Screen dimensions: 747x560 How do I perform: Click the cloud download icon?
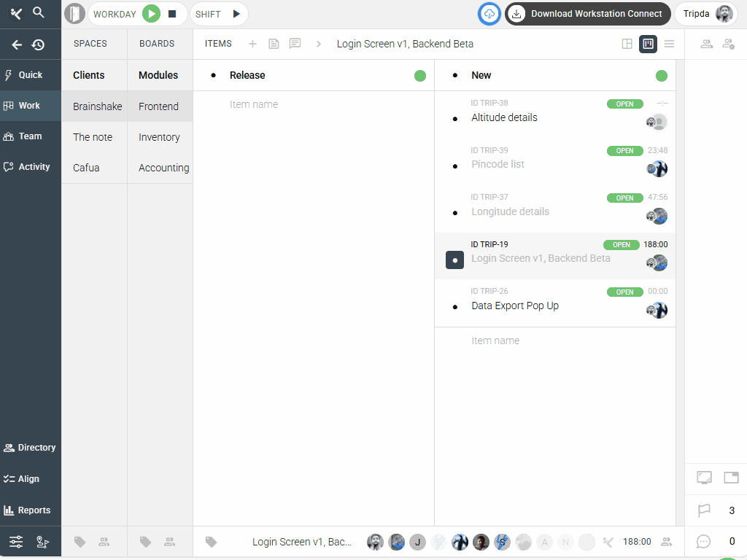pyautogui.click(x=489, y=14)
